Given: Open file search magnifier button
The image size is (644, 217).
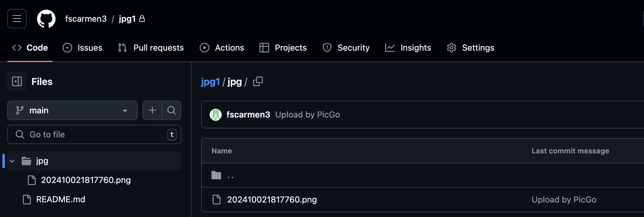Looking at the screenshot, I should coord(172,110).
